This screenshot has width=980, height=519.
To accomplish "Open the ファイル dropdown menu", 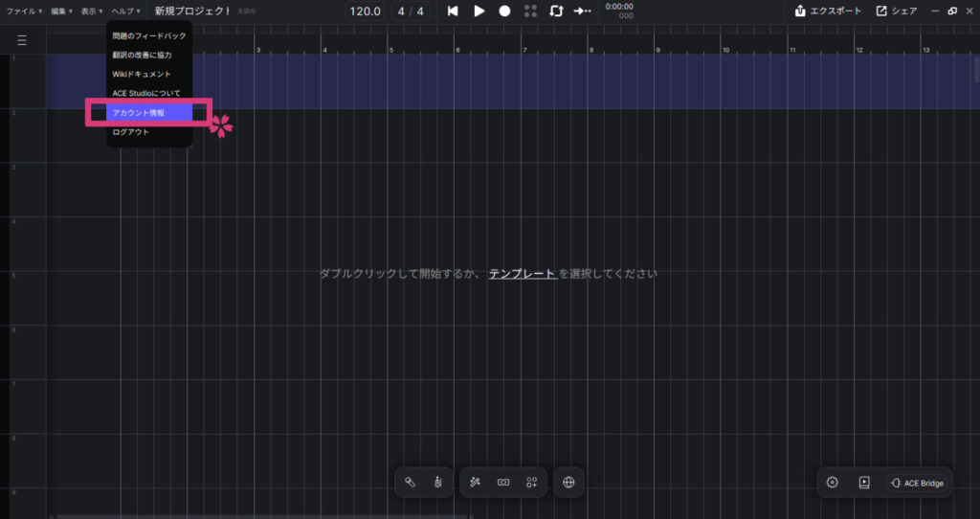I will click(x=25, y=11).
